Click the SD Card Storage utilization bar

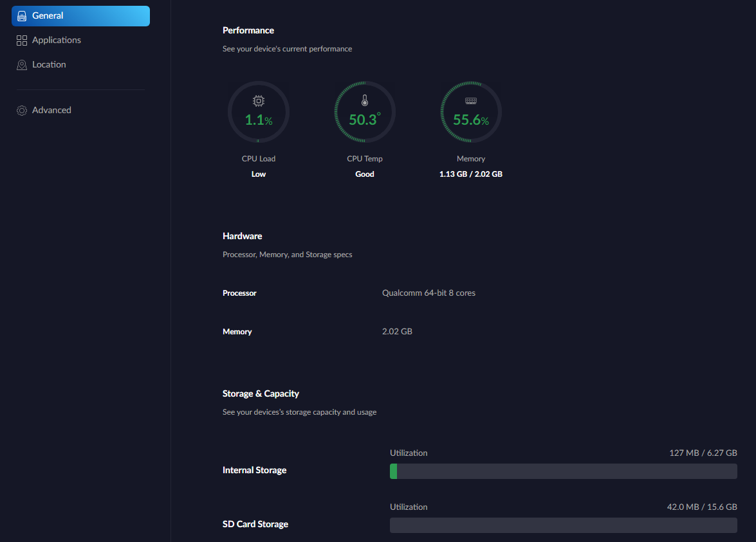(x=563, y=525)
